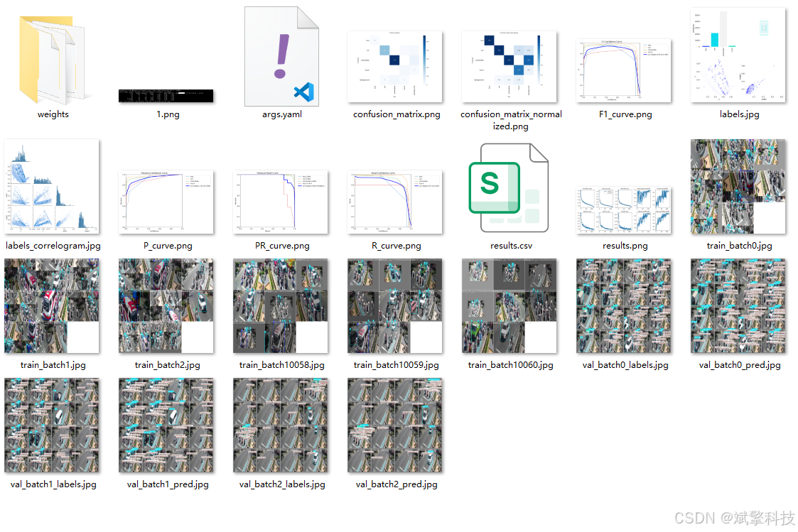
Task: Open the train_batch1.jpg thumbnail
Action: 52,305
